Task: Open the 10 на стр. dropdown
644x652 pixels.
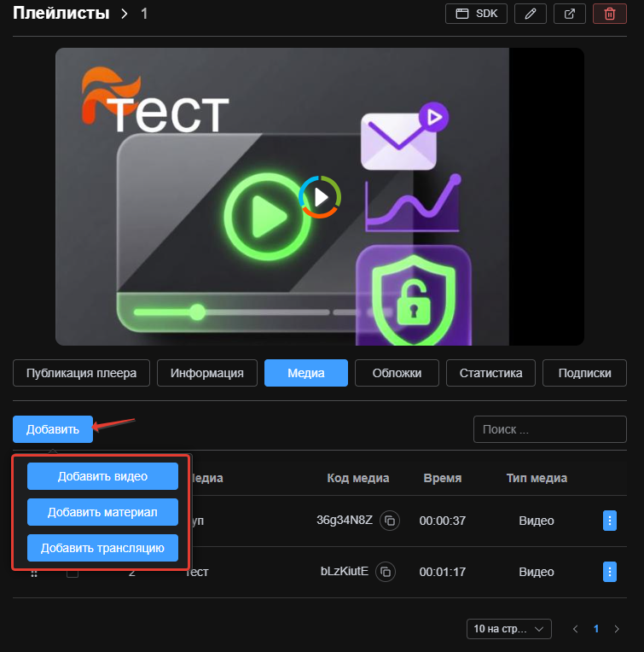Action: pos(509,629)
